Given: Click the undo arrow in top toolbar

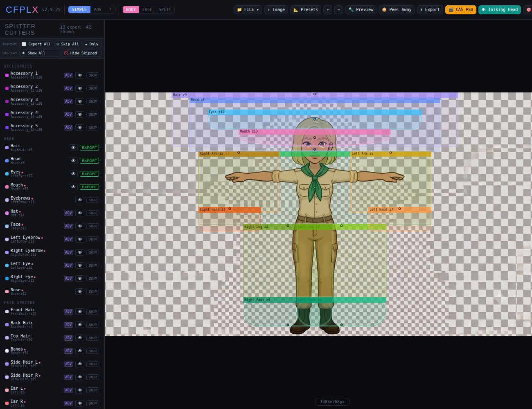Looking at the screenshot, I should click(327, 9).
